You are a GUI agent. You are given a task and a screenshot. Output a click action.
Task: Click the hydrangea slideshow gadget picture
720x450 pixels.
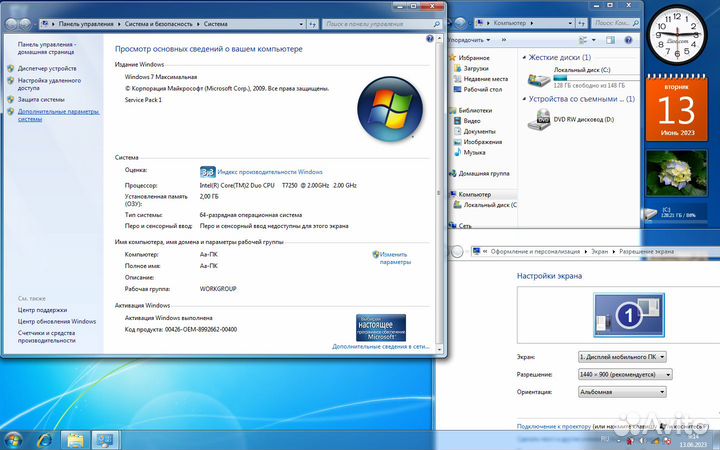pos(677,174)
